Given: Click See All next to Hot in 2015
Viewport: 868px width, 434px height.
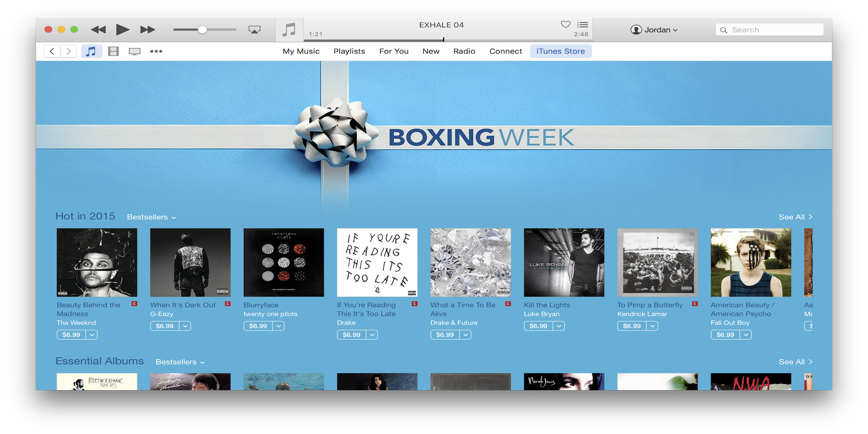Looking at the screenshot, I should 794,217.
